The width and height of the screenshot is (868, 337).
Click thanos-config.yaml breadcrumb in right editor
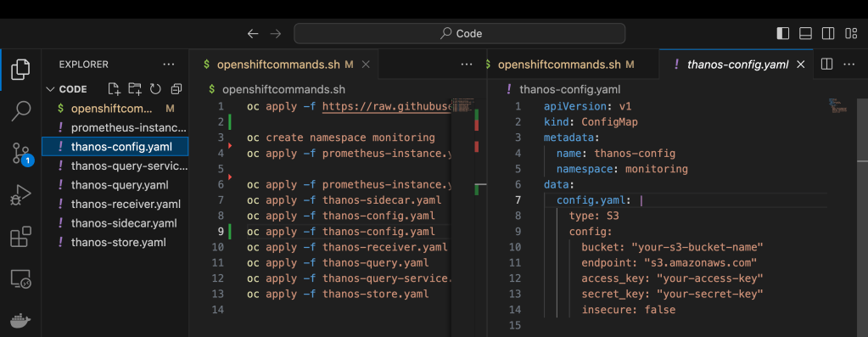[569, 90]
